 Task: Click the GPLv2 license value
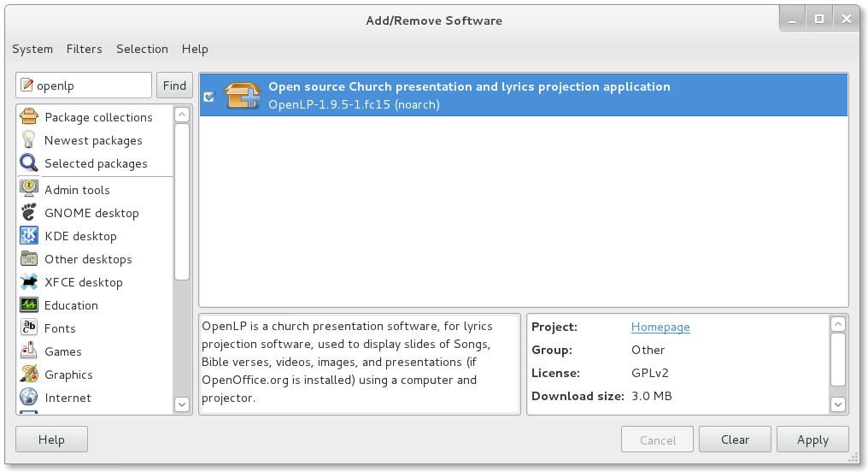pos(650,373)
